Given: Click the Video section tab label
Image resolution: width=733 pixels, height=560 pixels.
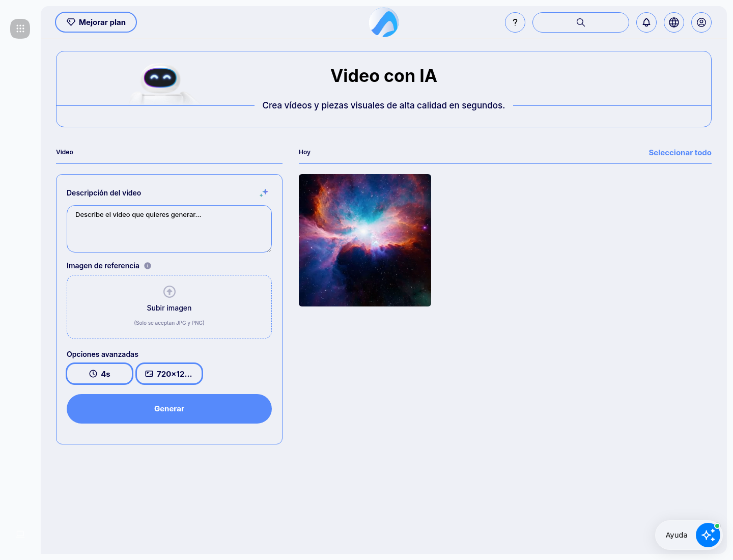Looking at the screenshot, I should tap(65, 152).
